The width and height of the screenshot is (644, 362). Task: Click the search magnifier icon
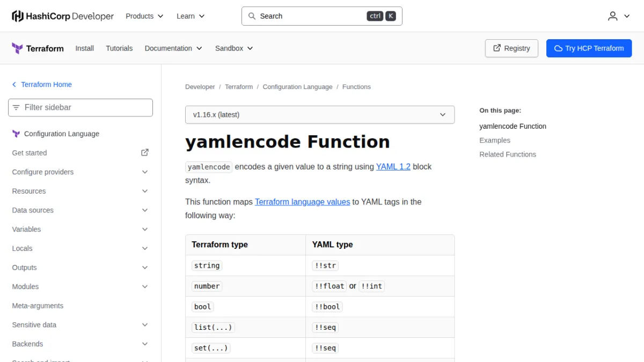click(x=252, y=16)
